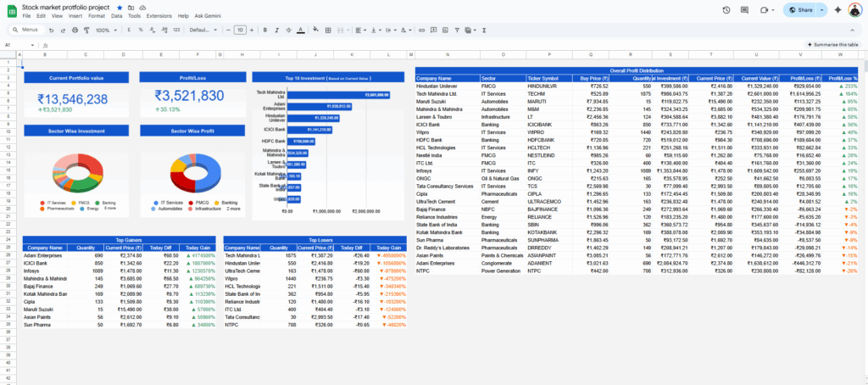The image size is (868, 385).
Task: Open the Share options dropdown arrow
Action: (821, 10)
